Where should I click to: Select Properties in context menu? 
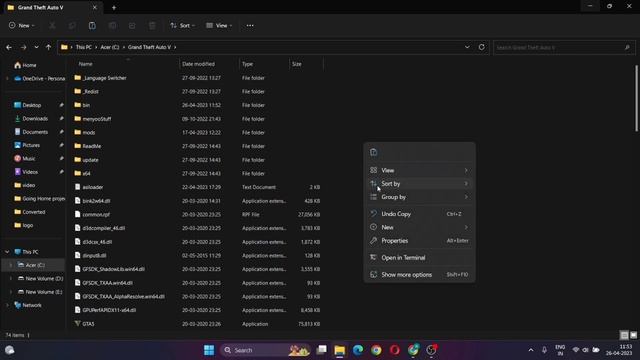[x=419, y=241]
